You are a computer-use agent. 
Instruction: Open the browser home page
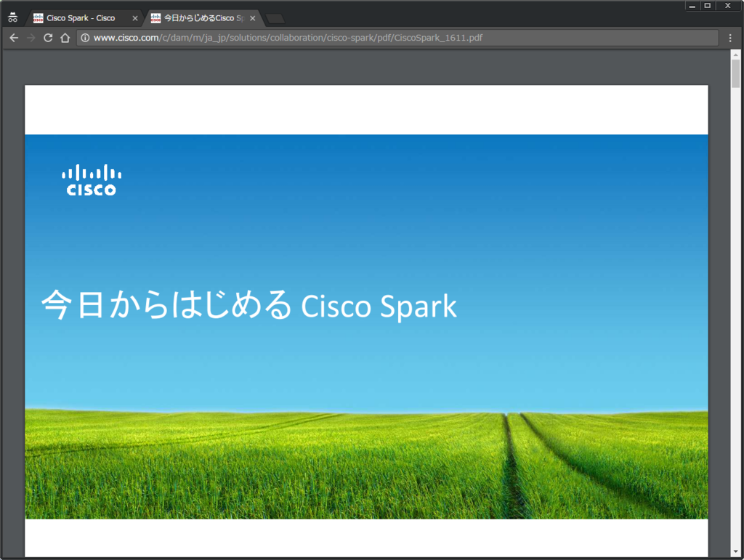(x=65, y=38)
